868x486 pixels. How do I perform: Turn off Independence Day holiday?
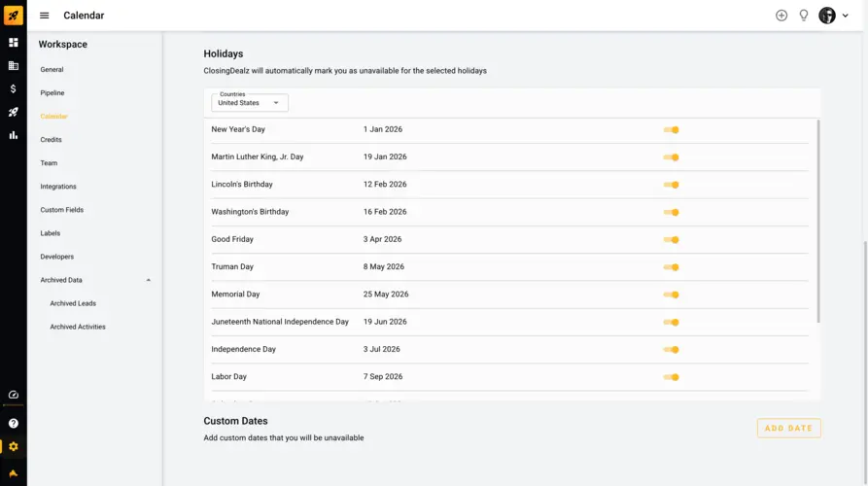coord(671,350)
